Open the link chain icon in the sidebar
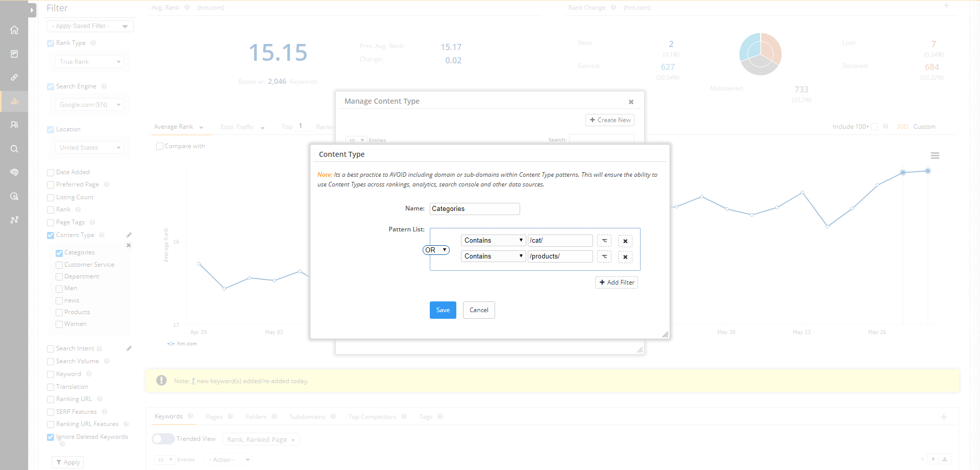 (x=14, y=77)
